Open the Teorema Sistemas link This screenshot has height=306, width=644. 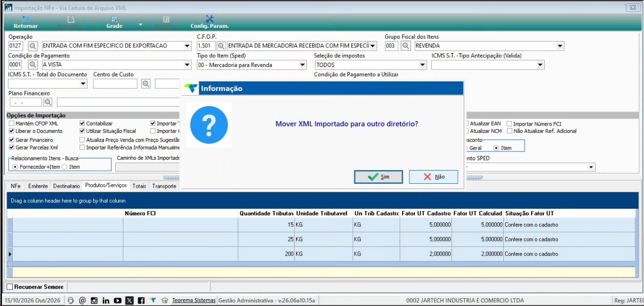[193, 300]
